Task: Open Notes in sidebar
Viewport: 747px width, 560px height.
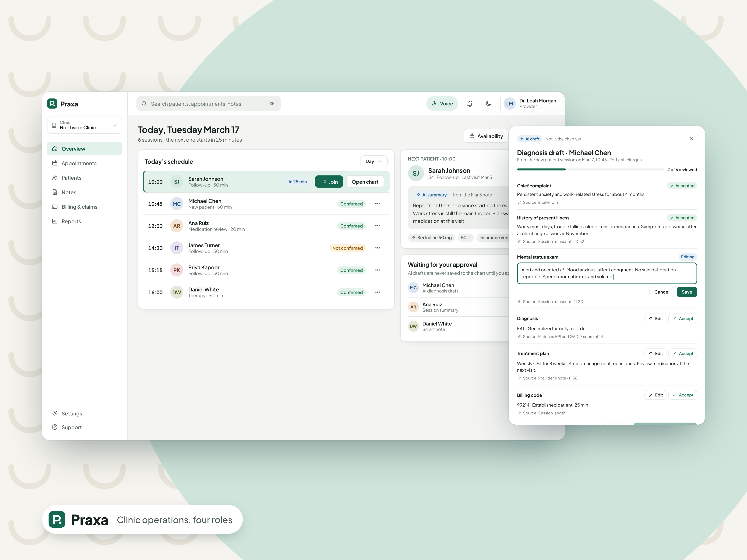Action: (85, 192)
